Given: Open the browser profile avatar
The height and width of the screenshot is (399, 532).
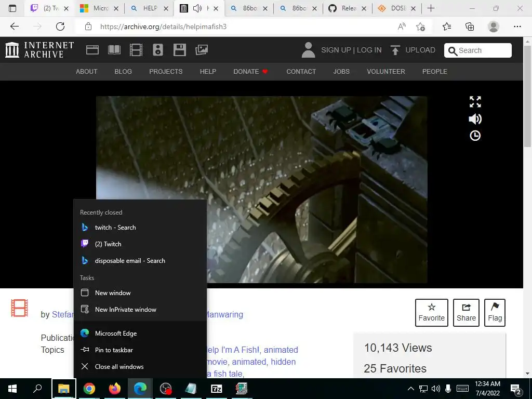Looking at the screenshot, I should (494, 26).
